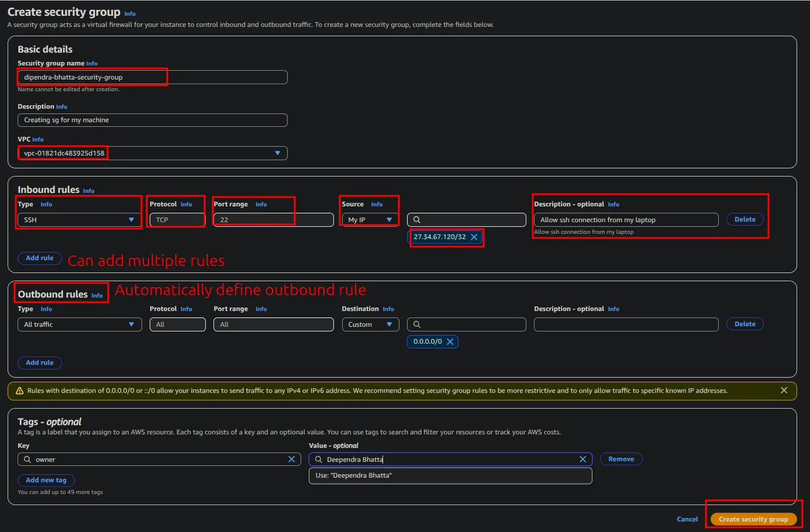Clear the 'owner' tag key field

coord(291,460)
